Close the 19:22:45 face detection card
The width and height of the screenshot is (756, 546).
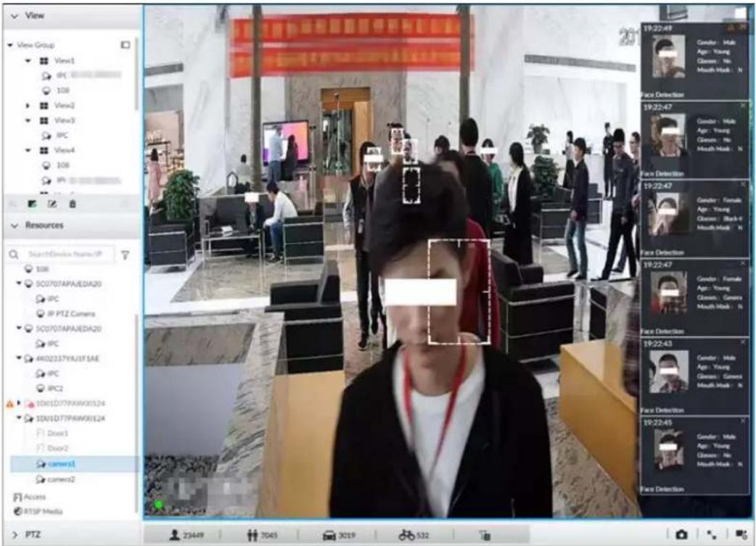(743, 421)
